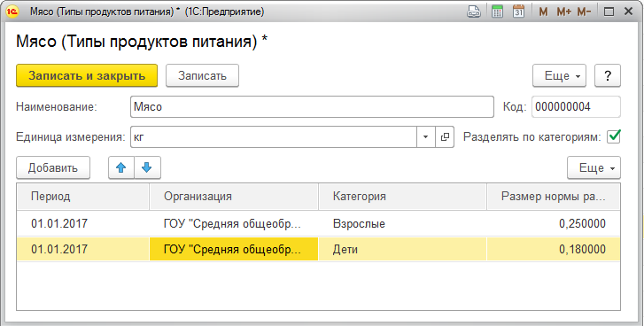The height and width of the screenshot is (326, 644).
Task: Select the 'Дети' category cell
Action: click(x=402, y=249)
